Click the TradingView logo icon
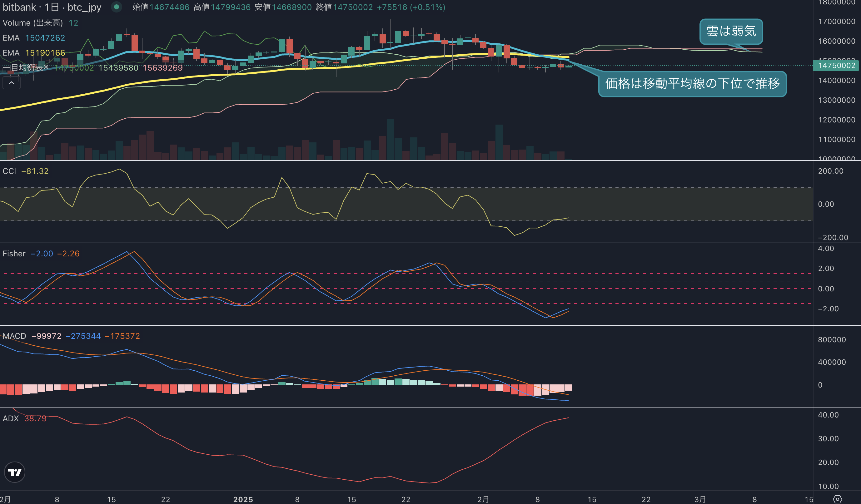 click(x=14, y=472)
